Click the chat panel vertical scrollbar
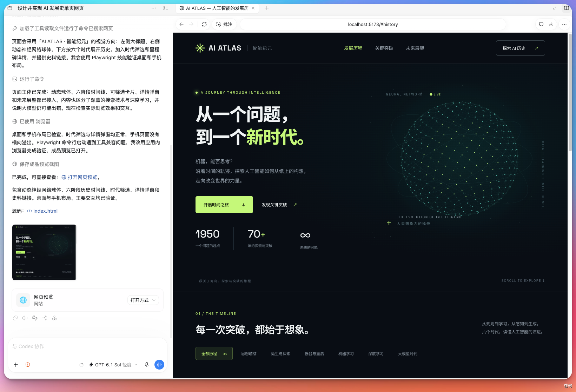The height and width of the screenshot is (392, 576). [x=171, y=242]
